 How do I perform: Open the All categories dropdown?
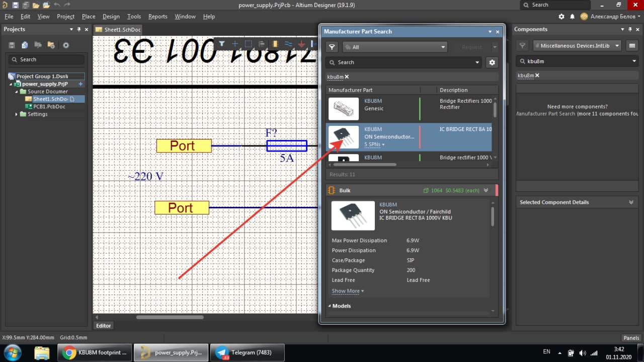395,47
